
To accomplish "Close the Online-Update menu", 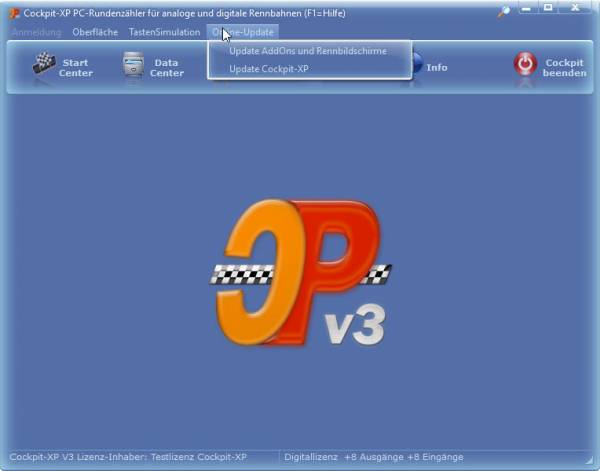I will (x=243, y=32).
